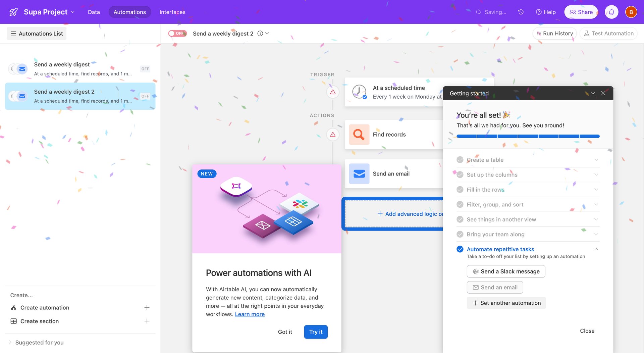Open the Learn more link about Airtable AI
644x353 pixels.
point(250,314)
